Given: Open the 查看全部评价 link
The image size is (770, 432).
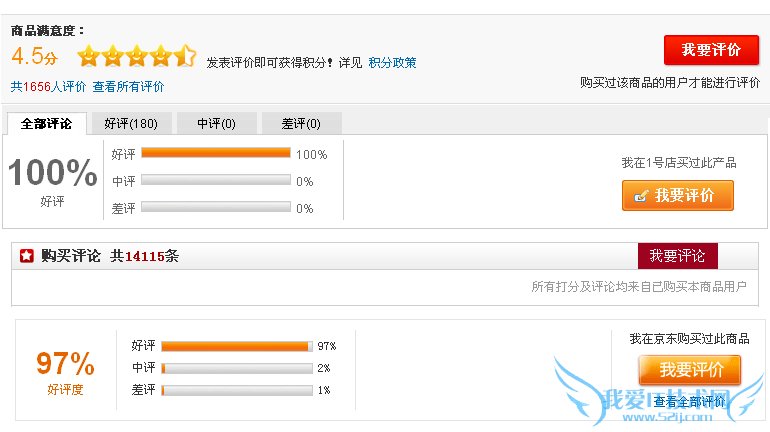Looking at the screenshot, I should pyautogui.click(x=689, y=402).
